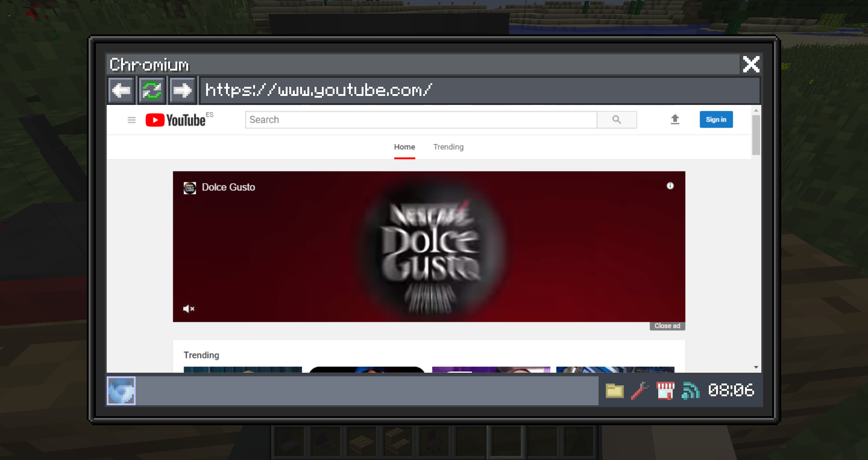This screenshot has height=460, width=868.
Task: Unmute the Dolce Gusto ad
Action: tap(189, 309)
